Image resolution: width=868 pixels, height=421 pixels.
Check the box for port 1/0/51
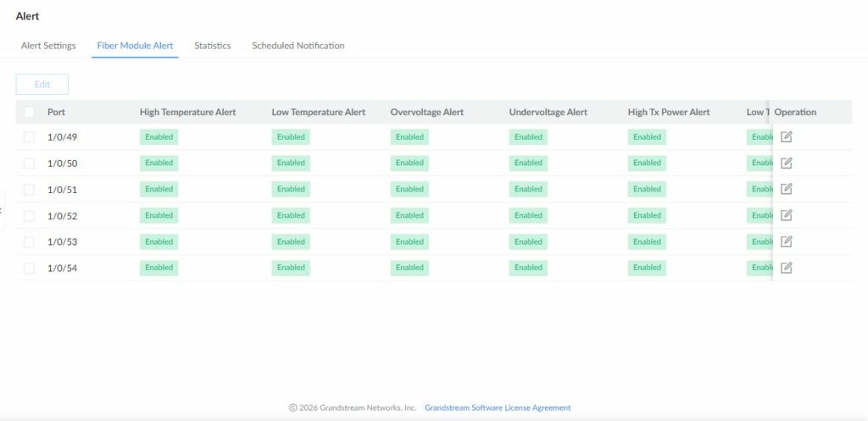pos(29,190)
